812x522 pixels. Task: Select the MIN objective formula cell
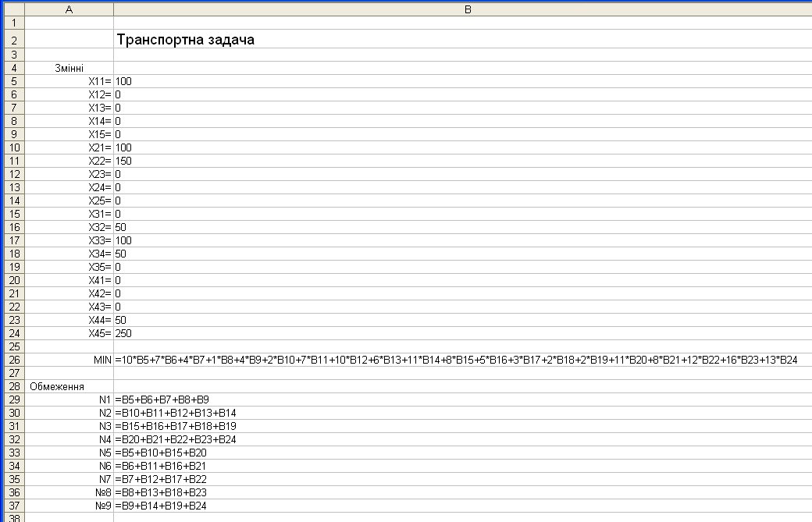click(x=462, y=360)
